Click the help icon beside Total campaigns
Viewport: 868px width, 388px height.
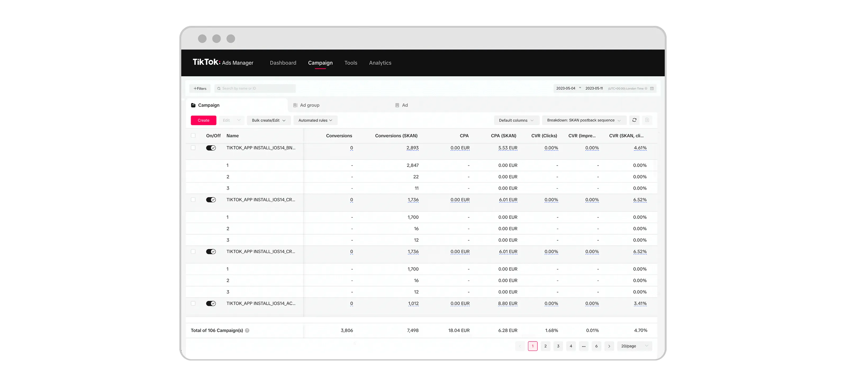[x=247, y=330]
